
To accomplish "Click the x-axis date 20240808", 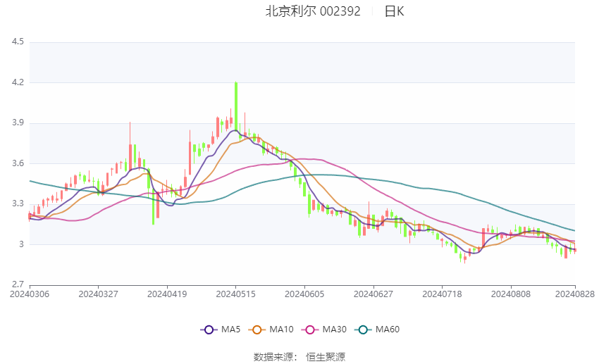I will 511,294.
